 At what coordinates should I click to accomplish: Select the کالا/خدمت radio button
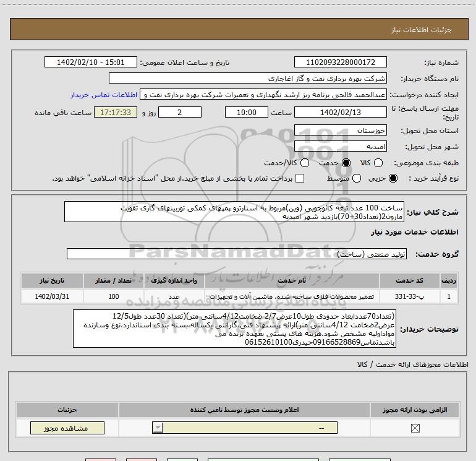(x=305, y=163)
